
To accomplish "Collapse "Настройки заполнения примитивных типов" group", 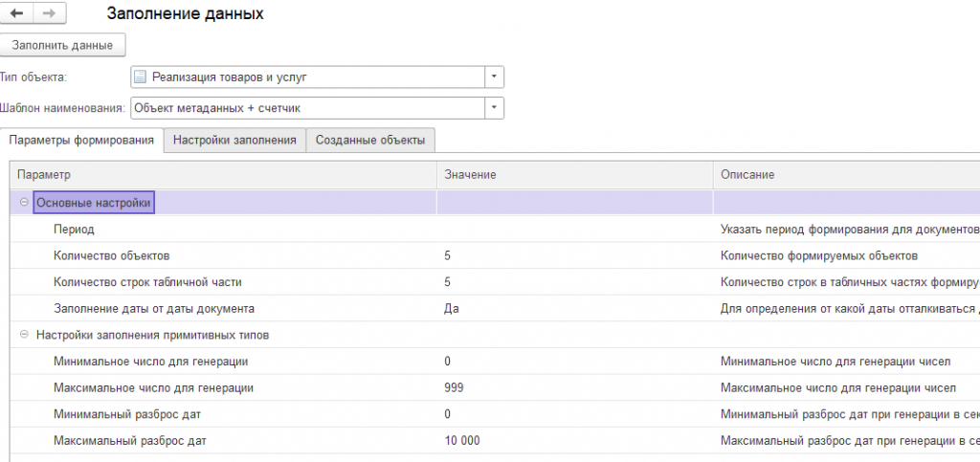I will coord(23,335).
